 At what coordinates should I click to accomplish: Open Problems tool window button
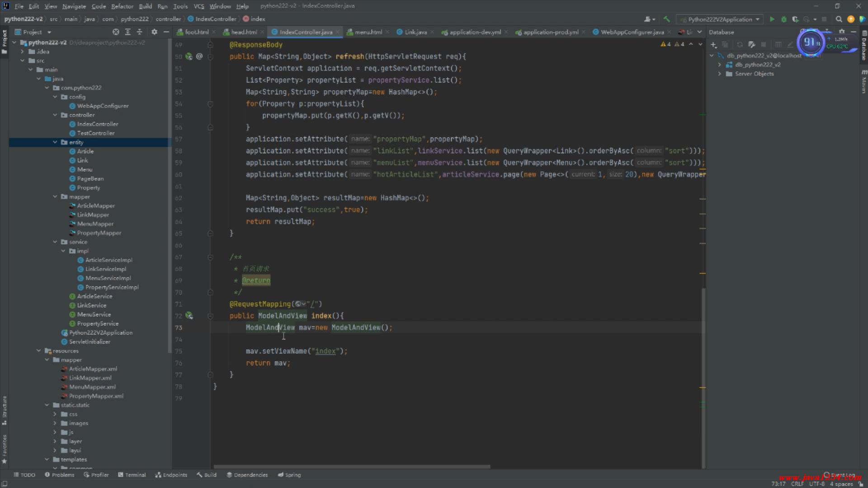[x=59, y=475]
